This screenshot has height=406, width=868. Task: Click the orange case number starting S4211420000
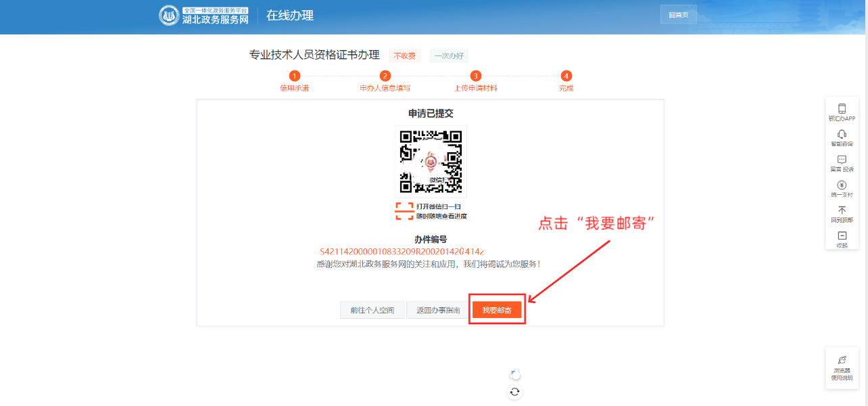tap(402, 252)
